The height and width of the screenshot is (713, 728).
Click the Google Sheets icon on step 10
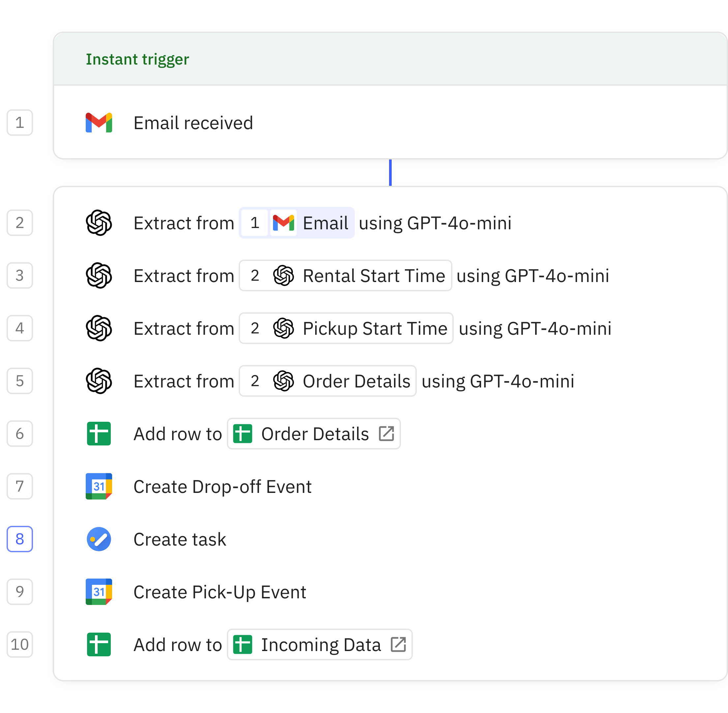tap(99, 644)
